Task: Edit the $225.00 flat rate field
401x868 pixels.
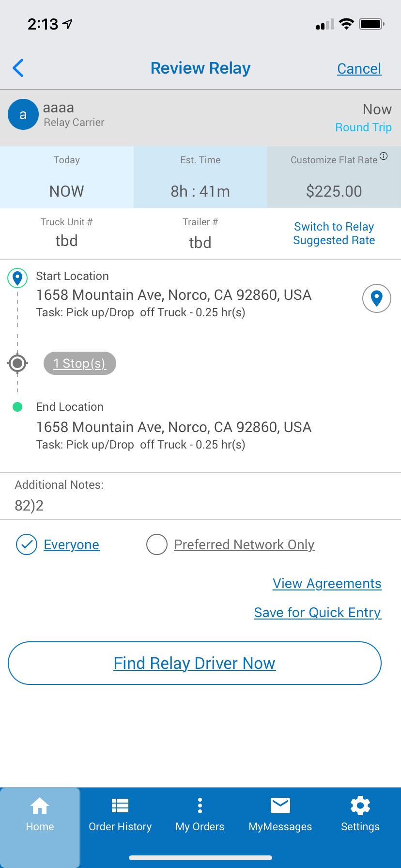Action: (334, 191)
